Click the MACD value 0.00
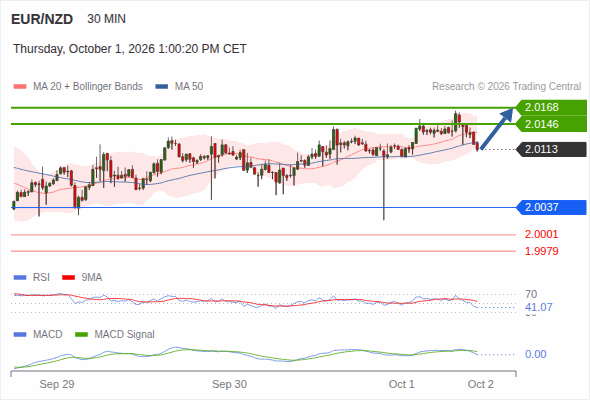The image size is (590, 400). [535, 354]
